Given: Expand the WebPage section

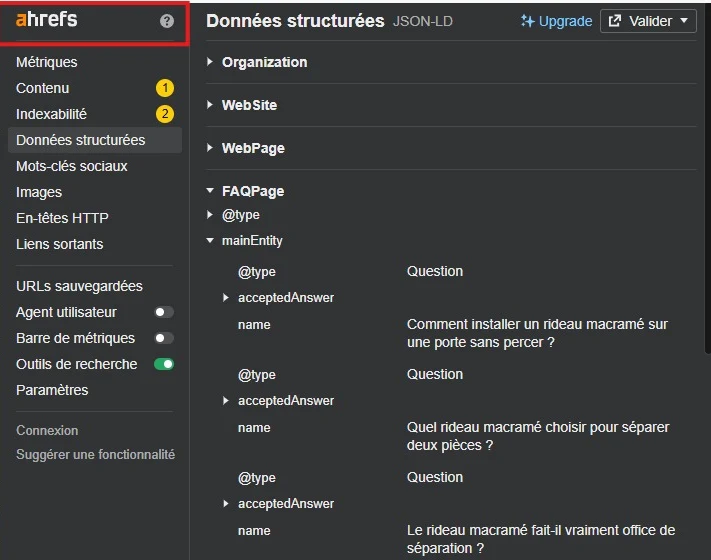Looking at the screenshot, I should (209, 148).
